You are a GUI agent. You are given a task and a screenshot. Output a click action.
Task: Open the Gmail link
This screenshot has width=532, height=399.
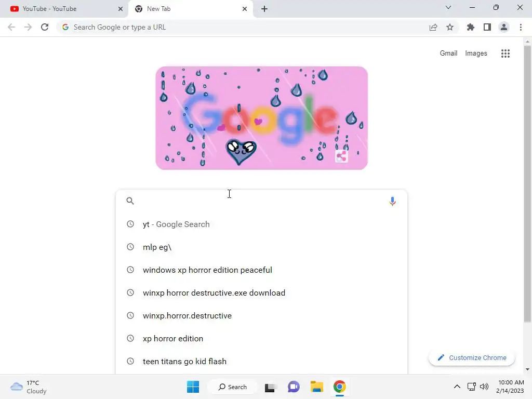448,54
